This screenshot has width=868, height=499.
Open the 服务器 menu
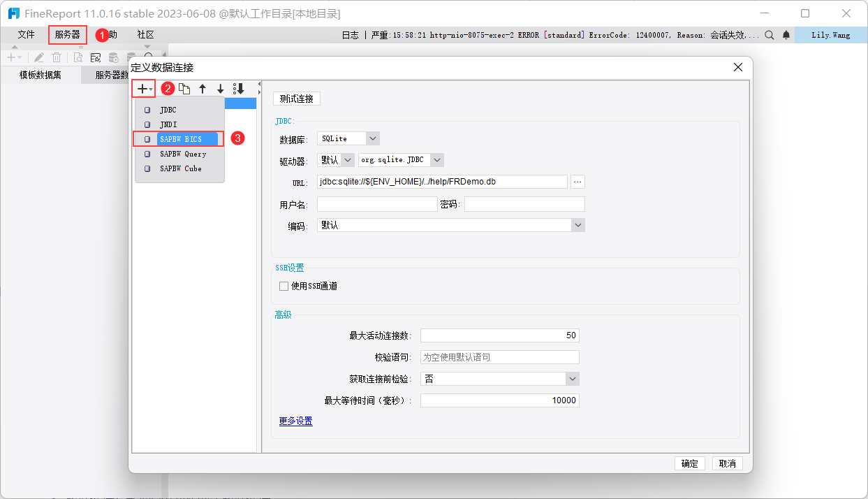[68, 35]
